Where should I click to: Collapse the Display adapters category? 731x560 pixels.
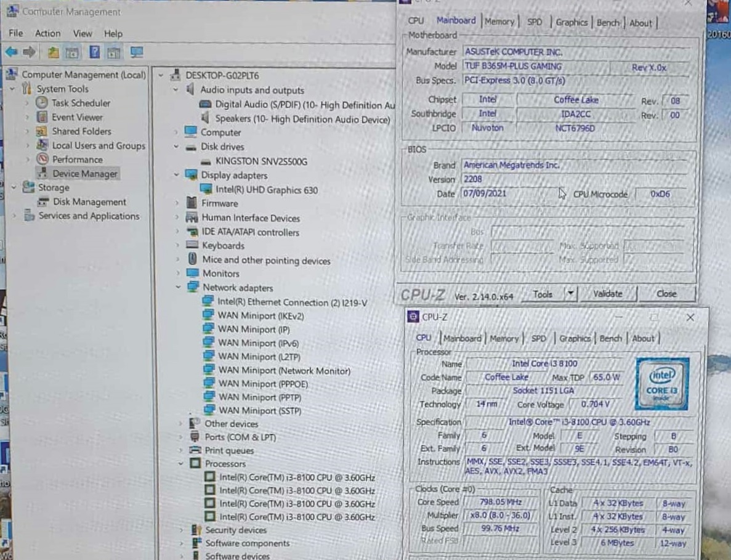(176, 175)
